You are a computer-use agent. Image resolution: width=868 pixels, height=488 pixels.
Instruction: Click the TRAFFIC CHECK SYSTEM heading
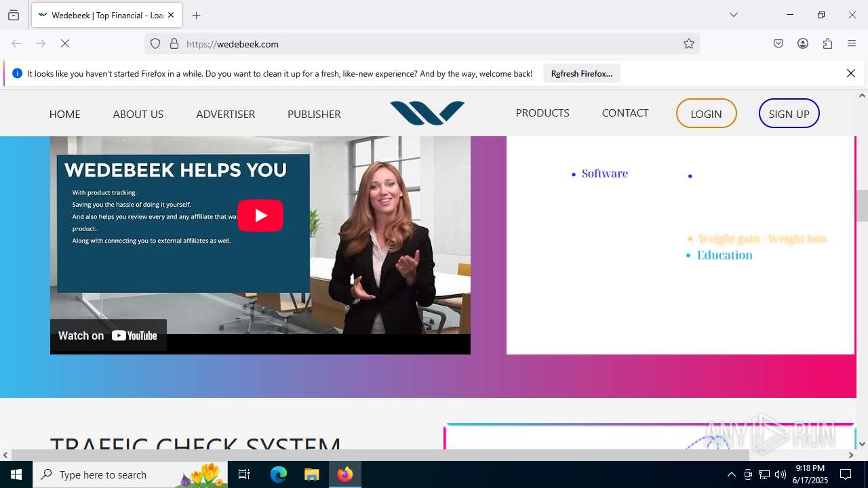pyautogui.click(x=195, y=443)
